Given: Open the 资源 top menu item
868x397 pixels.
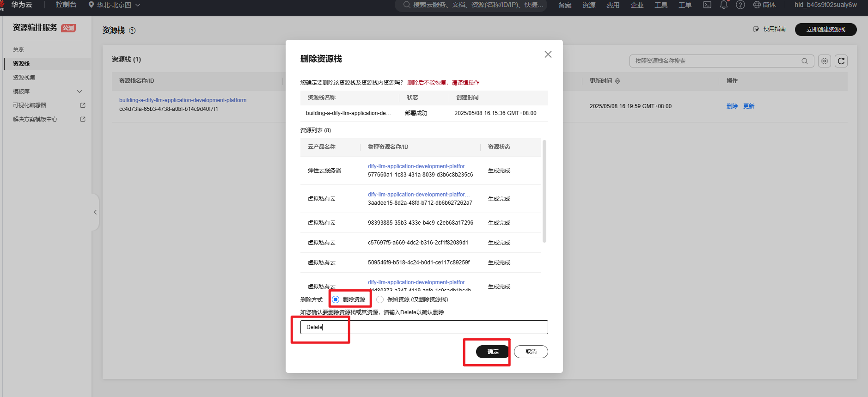Looking at the screenshot, I should (589, 5).
